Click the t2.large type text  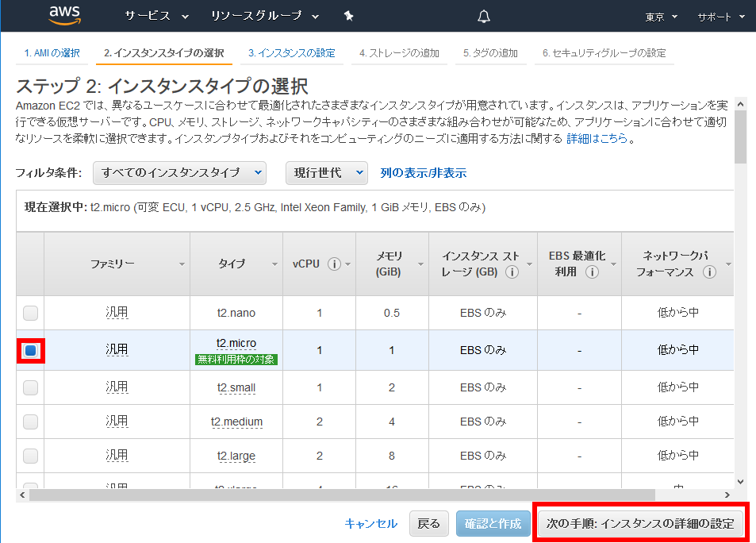[236, 456]
